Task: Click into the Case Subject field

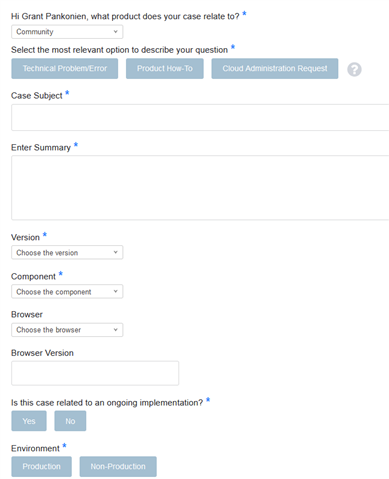Action: tap(200, 117)
